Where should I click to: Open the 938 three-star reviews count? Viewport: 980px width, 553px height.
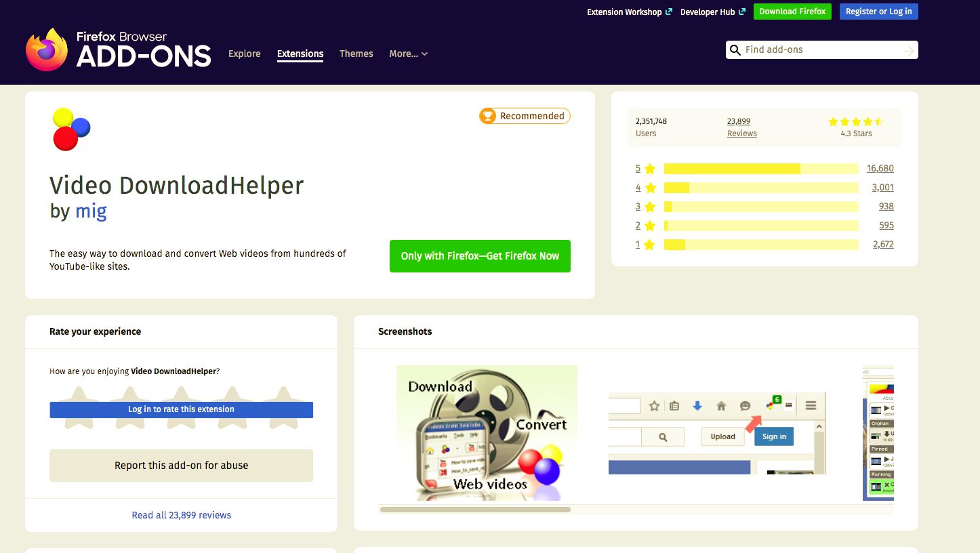point(886,207)
